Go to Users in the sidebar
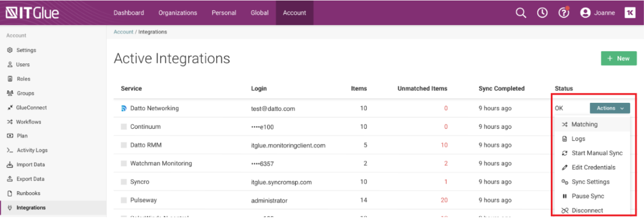Screen dimensions: 644x219 click(x=23, y=64)
